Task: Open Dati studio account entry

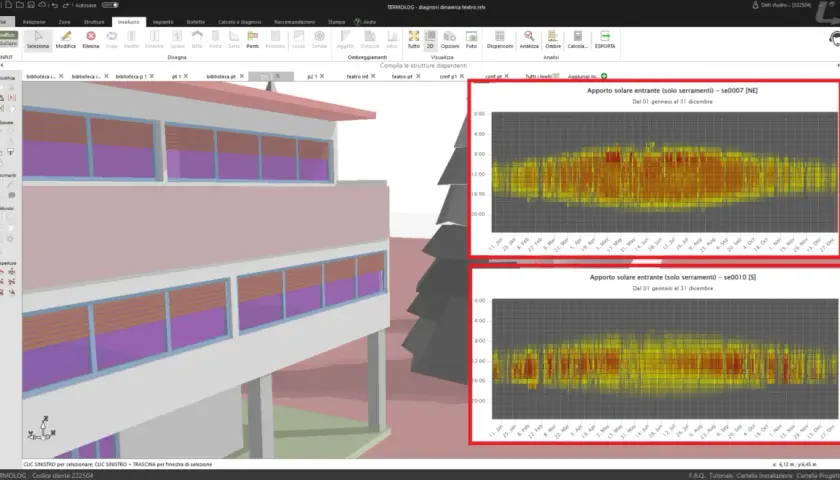Action: coord(782,5)
